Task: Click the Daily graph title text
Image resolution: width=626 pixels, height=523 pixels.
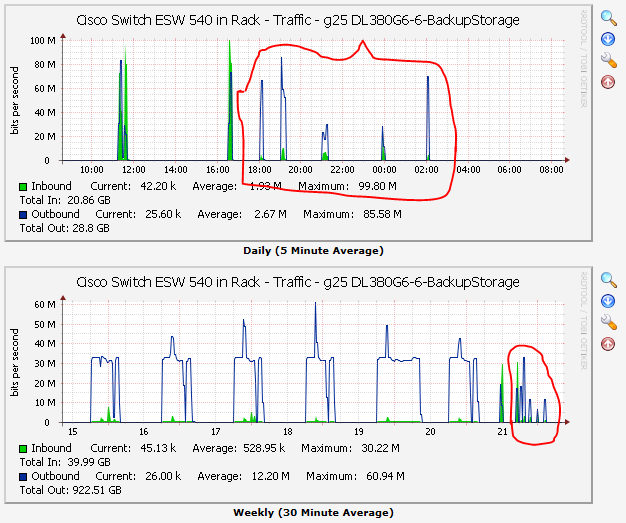Action: tap(298, 20)
